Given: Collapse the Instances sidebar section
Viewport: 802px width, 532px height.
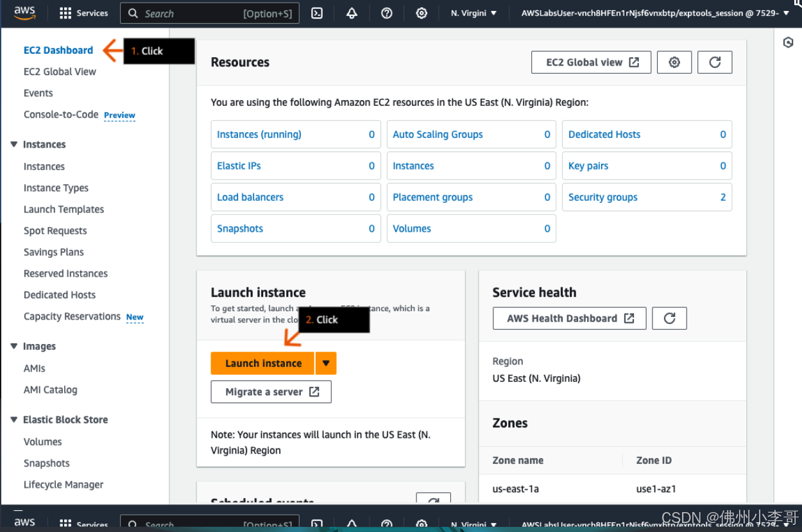Looking at the screenshot, I should (x=14, y=144).
